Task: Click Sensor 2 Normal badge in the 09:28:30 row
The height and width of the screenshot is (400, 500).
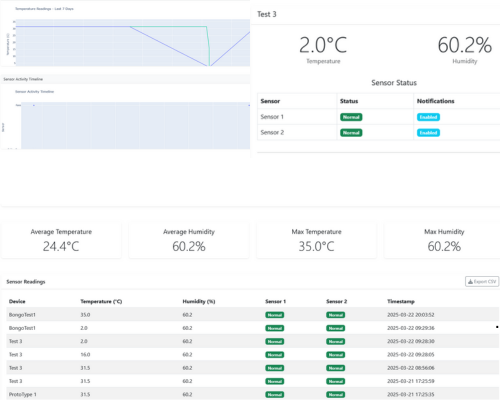Action: tap(336, 342)
